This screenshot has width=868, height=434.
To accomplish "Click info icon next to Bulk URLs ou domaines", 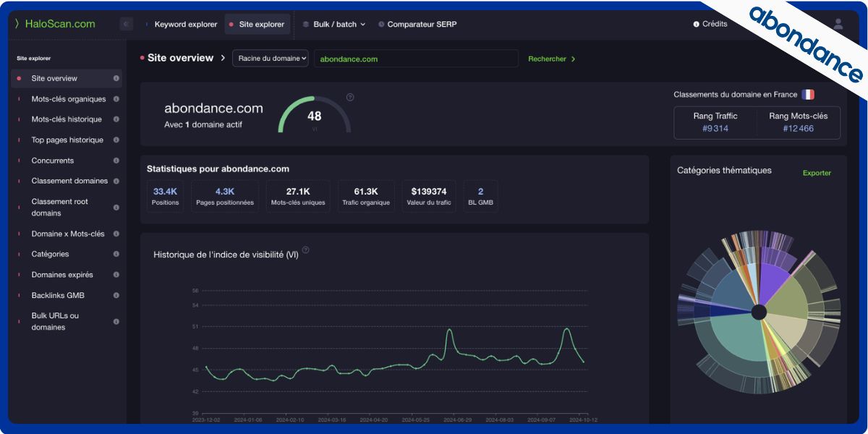I will [x=116, y=321].
